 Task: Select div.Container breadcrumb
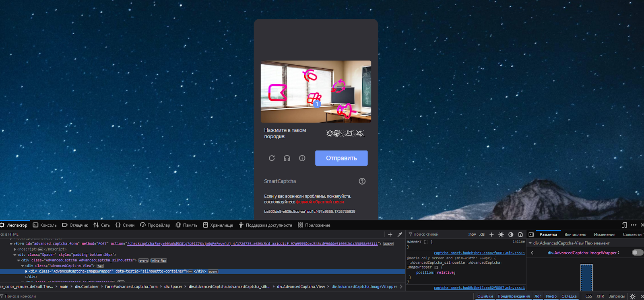pos(87,287)
